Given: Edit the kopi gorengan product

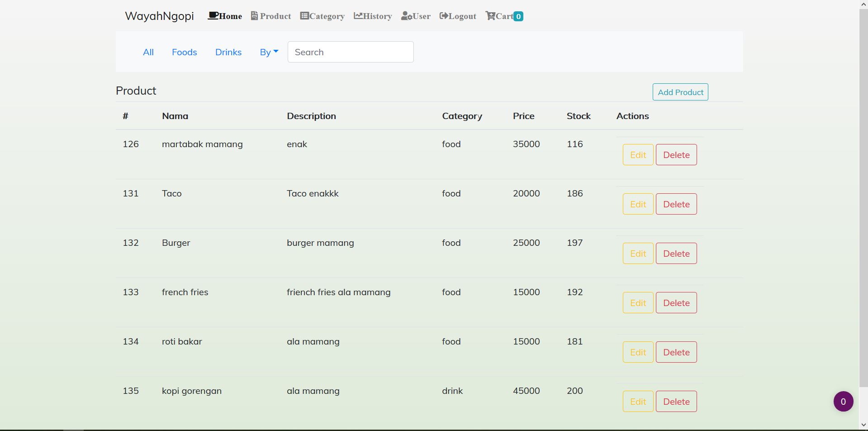Looking at the screenshot, I should pyautogui.click(x=638, y=402).
